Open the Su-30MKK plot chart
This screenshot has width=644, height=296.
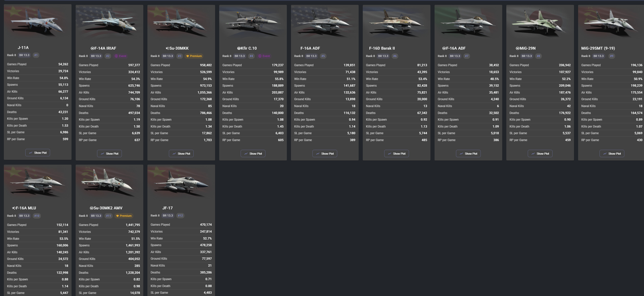(181, 154)
